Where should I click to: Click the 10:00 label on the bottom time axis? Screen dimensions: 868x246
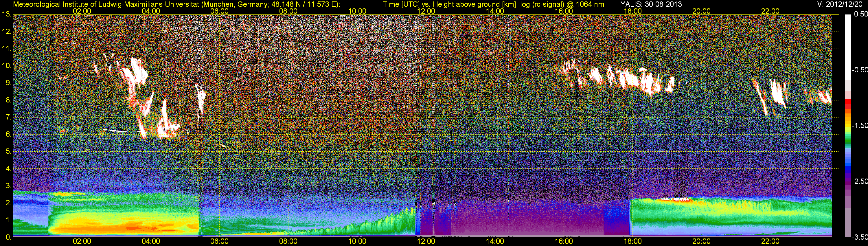point(357,241)
